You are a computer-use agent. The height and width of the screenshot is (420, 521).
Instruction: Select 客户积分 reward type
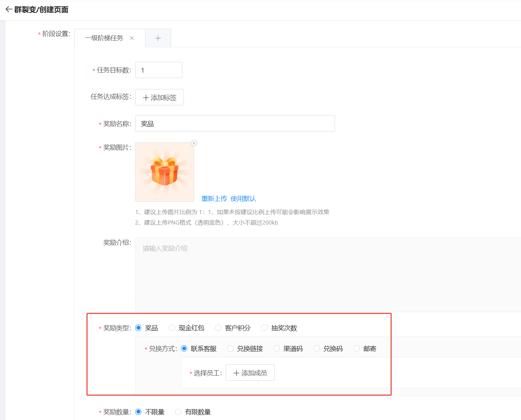pos(218,328)
